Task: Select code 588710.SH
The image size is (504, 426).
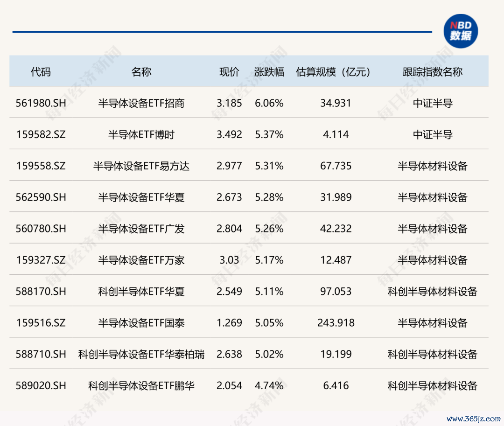Action: [x=41, y=354]
